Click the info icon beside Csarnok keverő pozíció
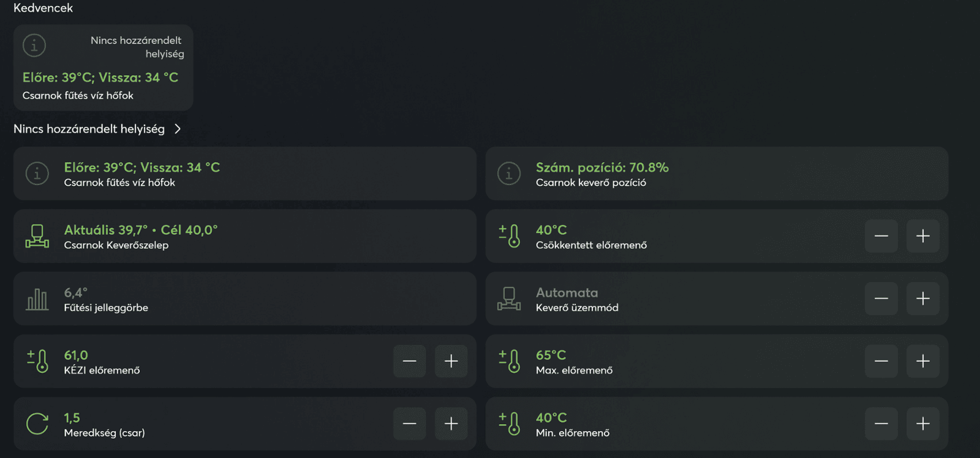 (509, 174)
